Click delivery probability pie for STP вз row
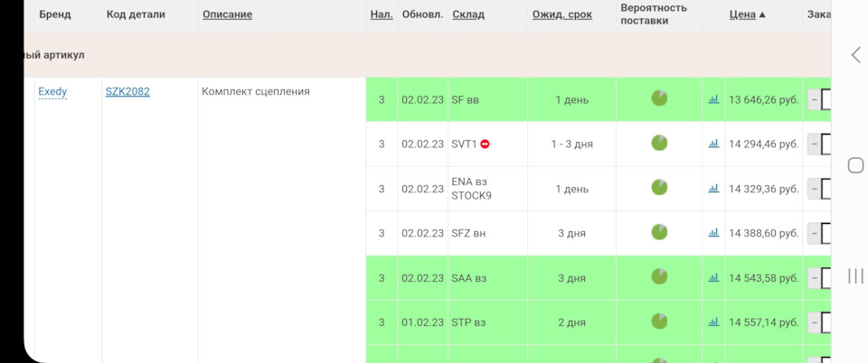 coord(659,321)
